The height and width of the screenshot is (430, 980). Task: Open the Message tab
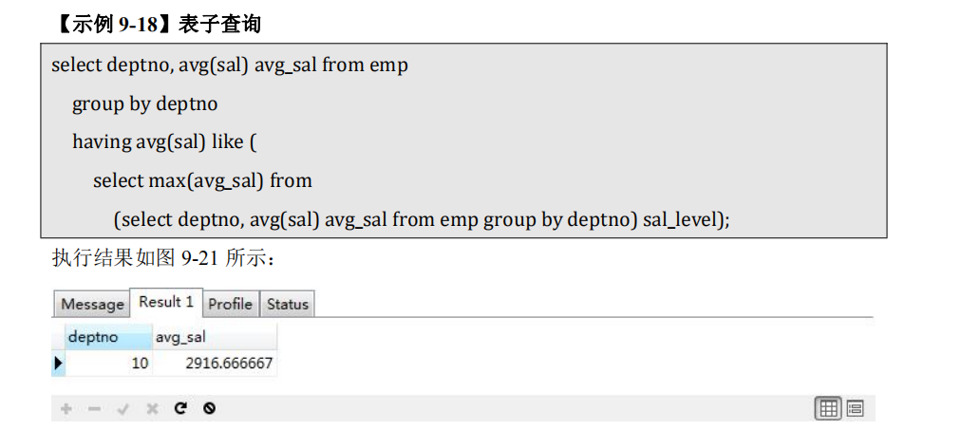(92, 305)
